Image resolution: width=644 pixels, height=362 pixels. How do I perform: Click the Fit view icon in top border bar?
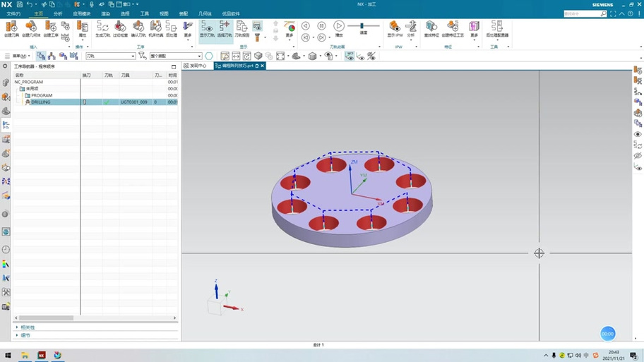click(280, 56)
